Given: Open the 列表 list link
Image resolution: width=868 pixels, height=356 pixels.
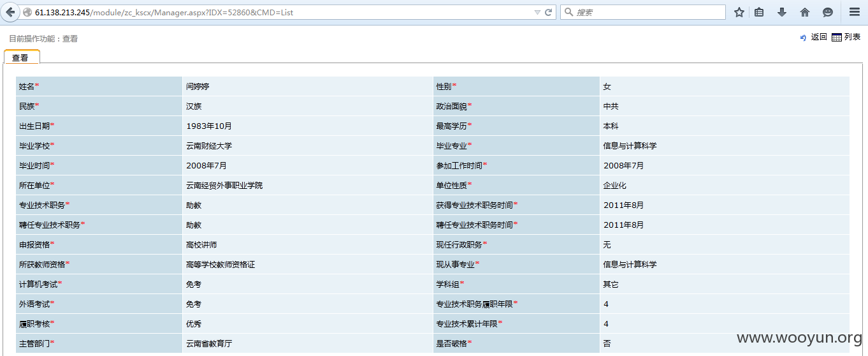Looking at the screenshot, I should tap(853, 37).
